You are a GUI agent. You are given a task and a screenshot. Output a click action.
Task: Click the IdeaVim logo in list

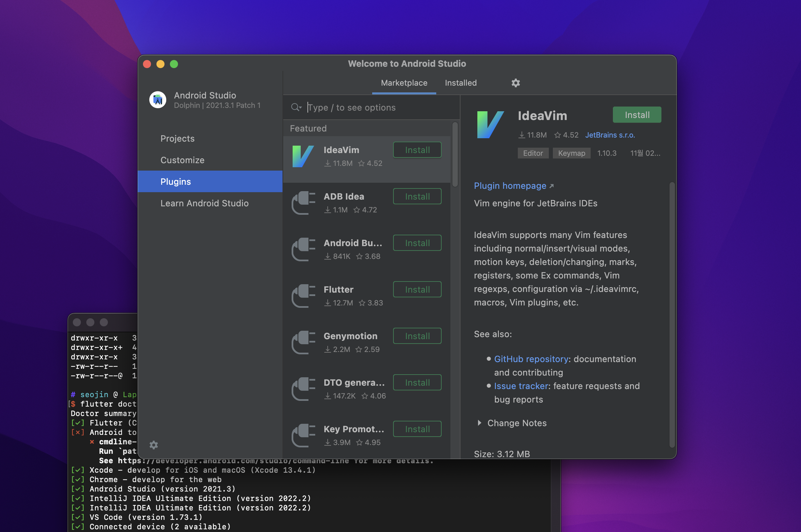tap(303, 156)
